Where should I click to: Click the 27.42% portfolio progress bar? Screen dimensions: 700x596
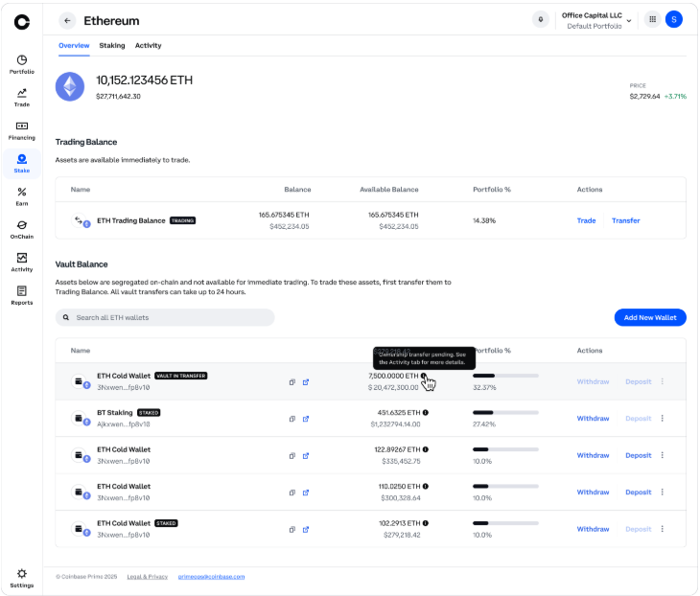pos(505,412)
